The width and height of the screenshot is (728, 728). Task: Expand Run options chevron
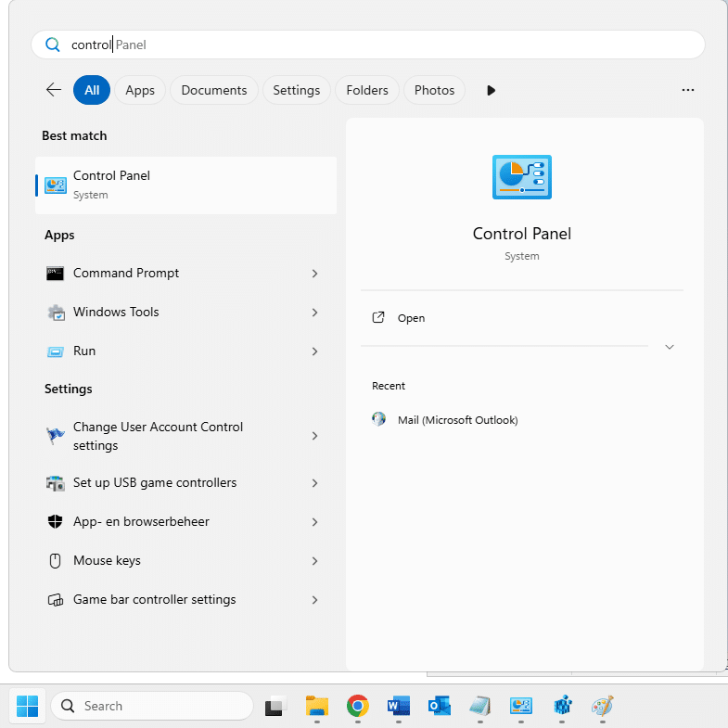(x=314, y=351)
